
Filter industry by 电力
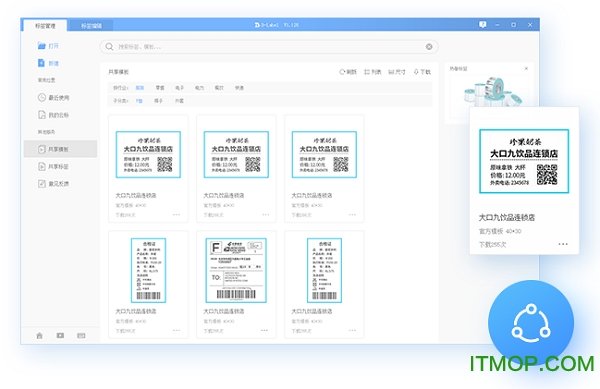point(199,88)
